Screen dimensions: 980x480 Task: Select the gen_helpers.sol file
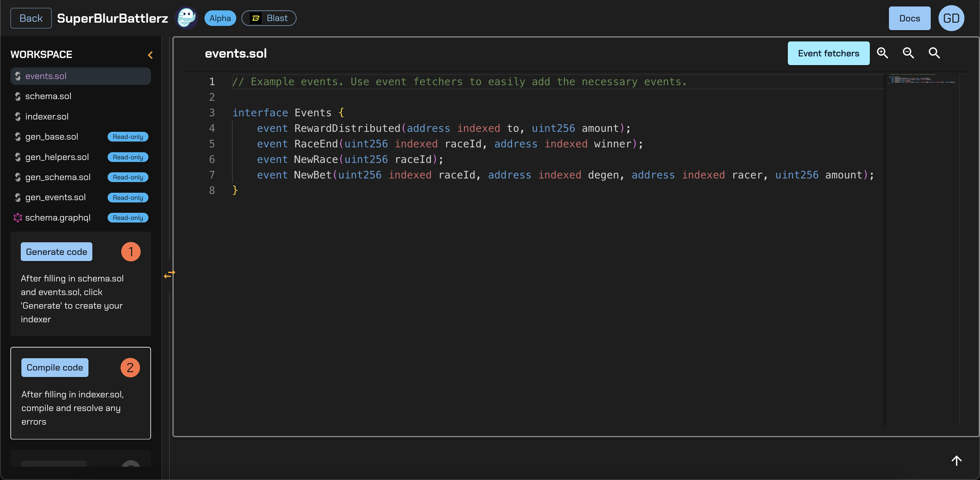[57, 157]
